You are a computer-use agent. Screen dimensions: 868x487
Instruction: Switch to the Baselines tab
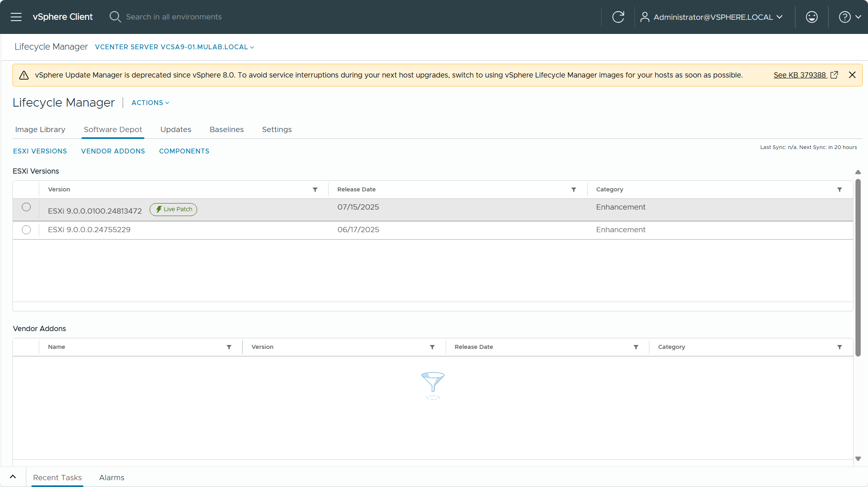pyautogui.click(x=226, y=130)
